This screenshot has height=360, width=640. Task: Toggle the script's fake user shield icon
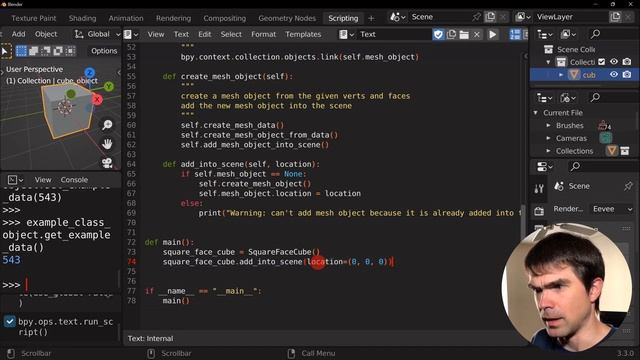tap(438, 34)
